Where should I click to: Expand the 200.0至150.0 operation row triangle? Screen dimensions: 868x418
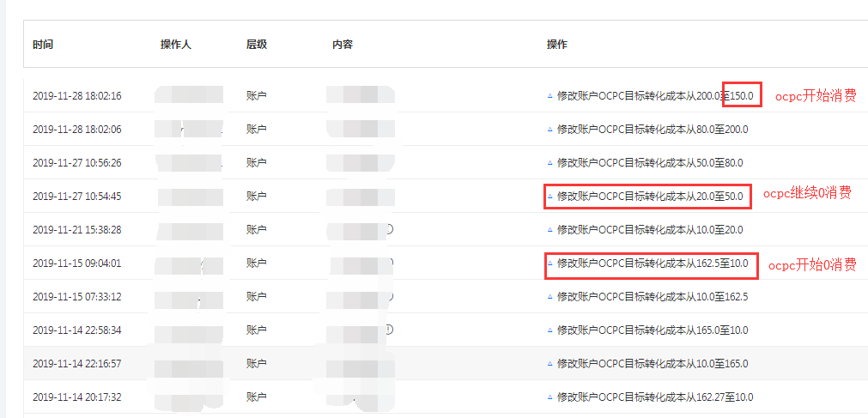coord(549,96)
